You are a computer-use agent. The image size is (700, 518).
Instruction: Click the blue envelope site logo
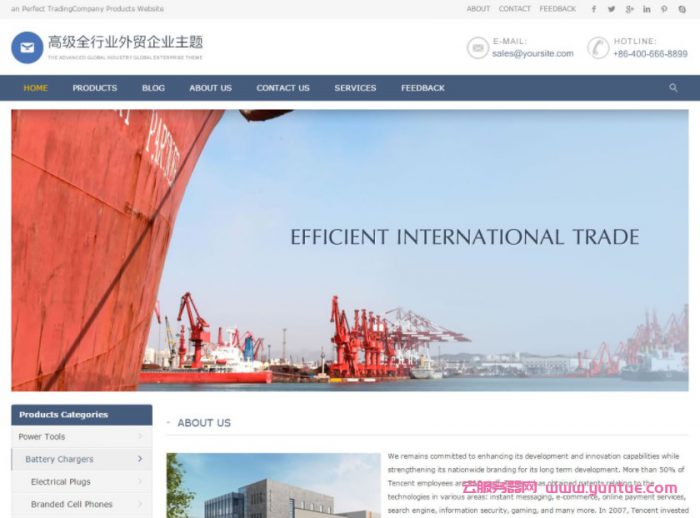coord(27,47)
